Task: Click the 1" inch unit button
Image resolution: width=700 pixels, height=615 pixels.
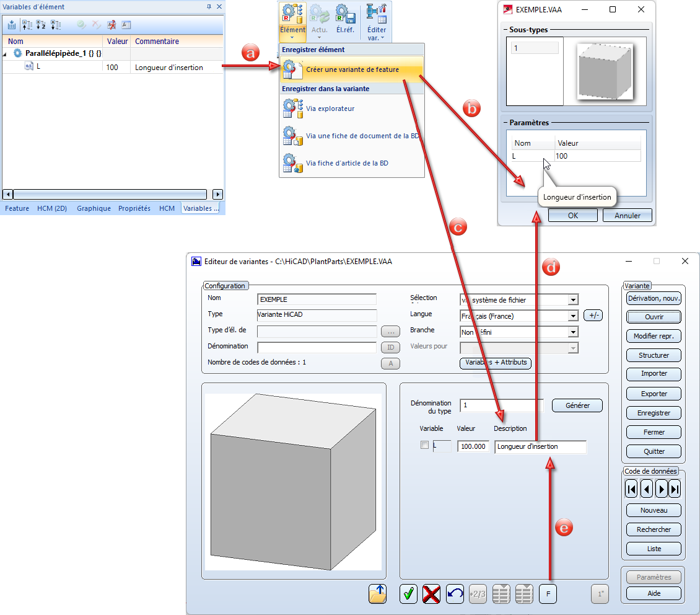Action: [600, 594]
